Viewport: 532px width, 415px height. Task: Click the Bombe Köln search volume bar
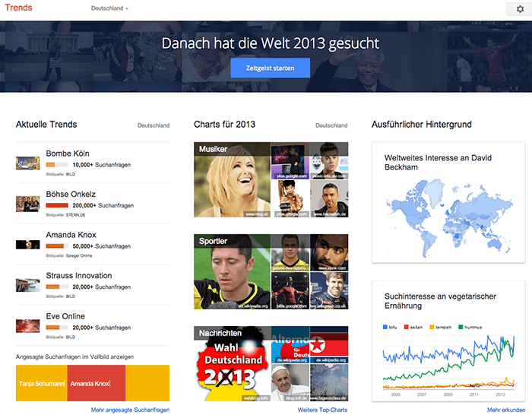point(57,165)
